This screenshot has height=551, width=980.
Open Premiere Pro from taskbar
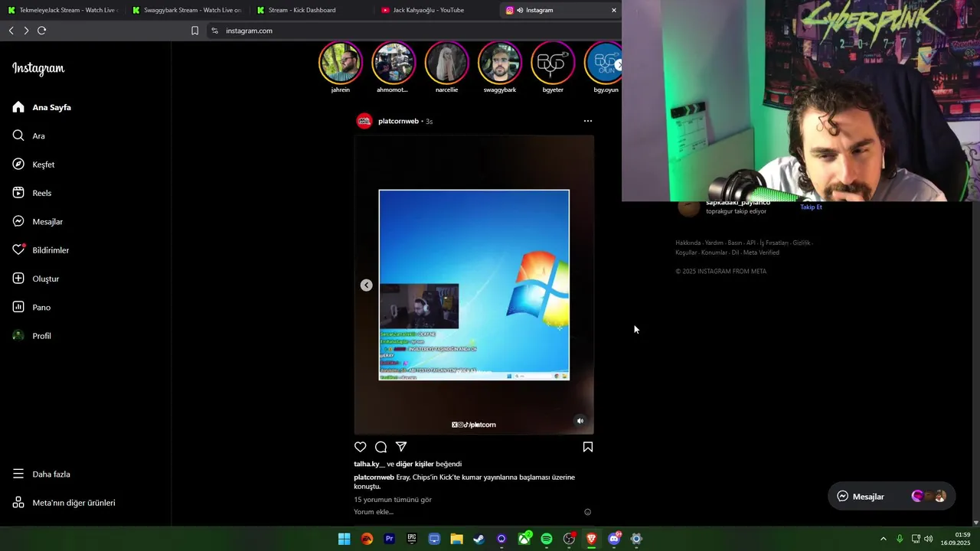[x=389, y=539]
